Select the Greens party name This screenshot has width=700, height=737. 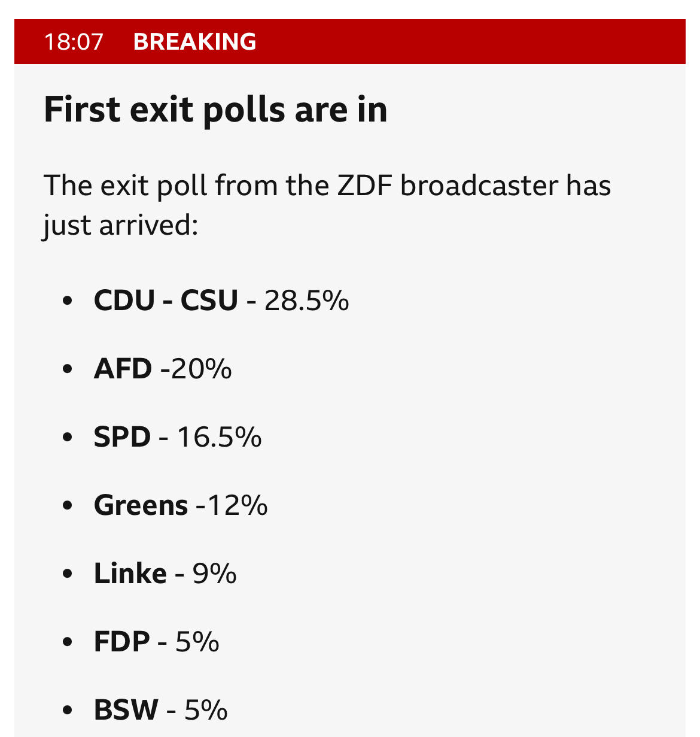click(141, 505)
